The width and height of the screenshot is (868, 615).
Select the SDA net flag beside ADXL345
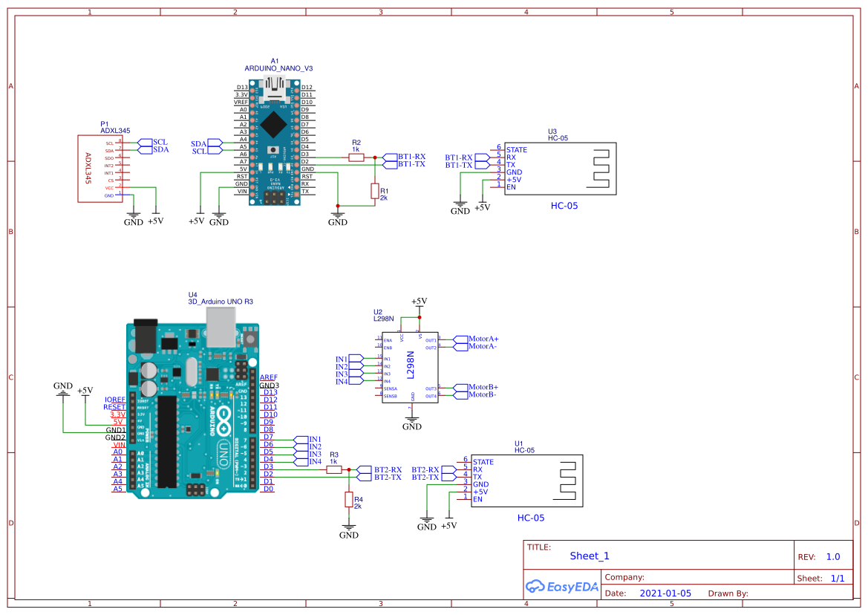click(x=153, y=150)
